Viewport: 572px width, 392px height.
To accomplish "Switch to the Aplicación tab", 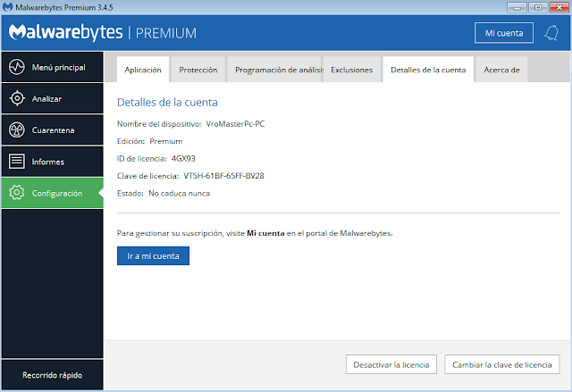I will coord(143,70).
